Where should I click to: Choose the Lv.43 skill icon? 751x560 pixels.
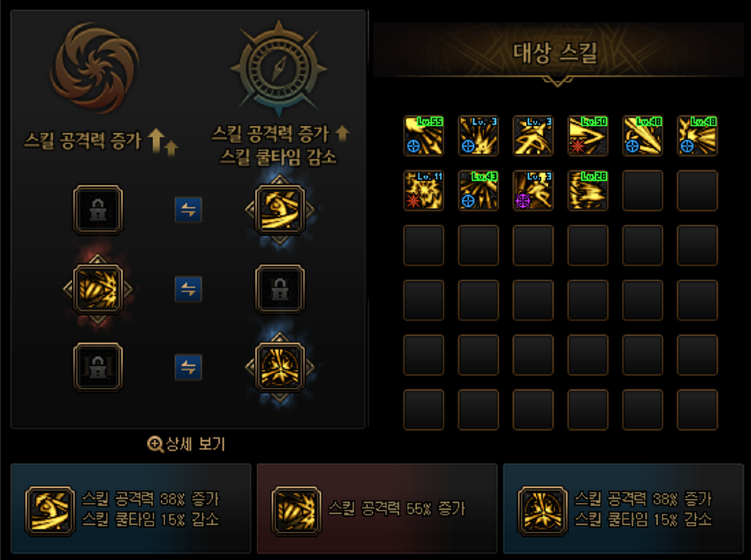point(478,190)
